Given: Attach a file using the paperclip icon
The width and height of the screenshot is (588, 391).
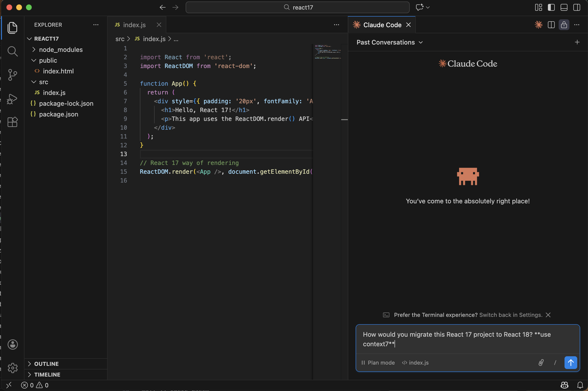Looking at the screenshot, I should pyautogui.click(x=541, y=363).
